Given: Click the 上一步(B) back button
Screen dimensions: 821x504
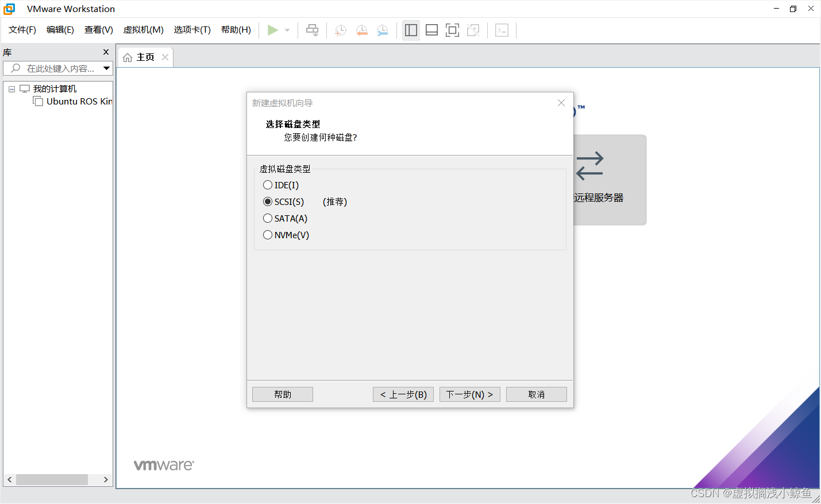Looking at the screenshot, I should coord(403,394).
